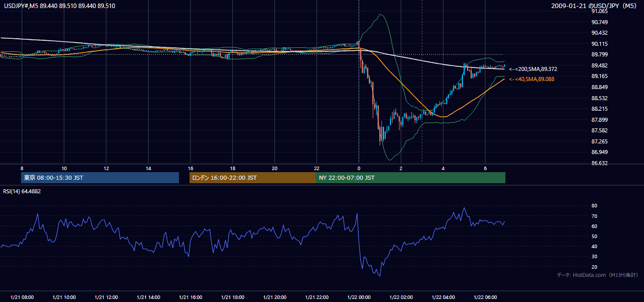Click price axis label 89.165
The width and height of the screenshot is (644, 302).
point(600,76)
